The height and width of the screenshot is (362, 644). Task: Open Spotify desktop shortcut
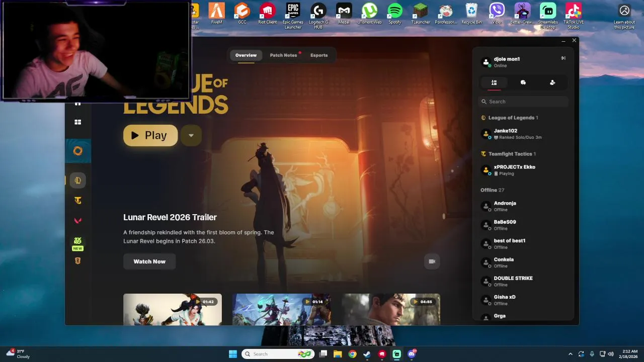[x=395, y=14]
